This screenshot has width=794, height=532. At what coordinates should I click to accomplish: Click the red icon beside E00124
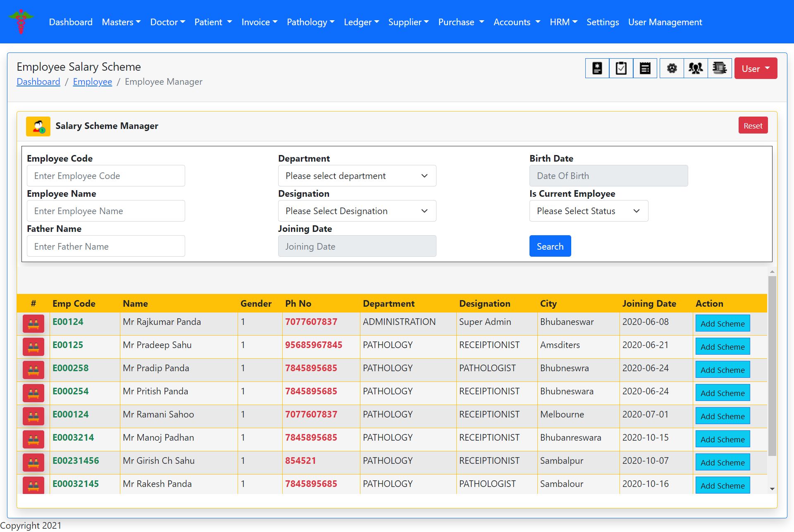pyautogui.click(x=33, y=324)
